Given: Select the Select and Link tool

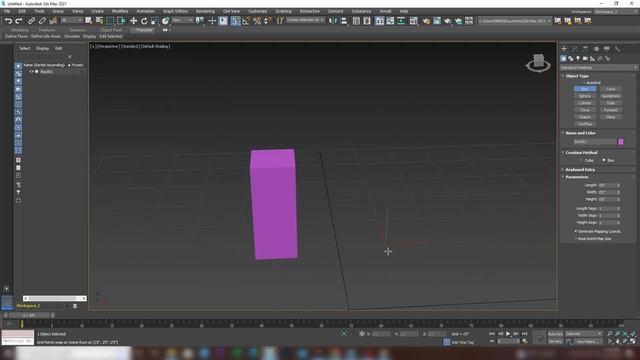Looking at the screenshot, I should pyautogui.click(x=31, y=21).
